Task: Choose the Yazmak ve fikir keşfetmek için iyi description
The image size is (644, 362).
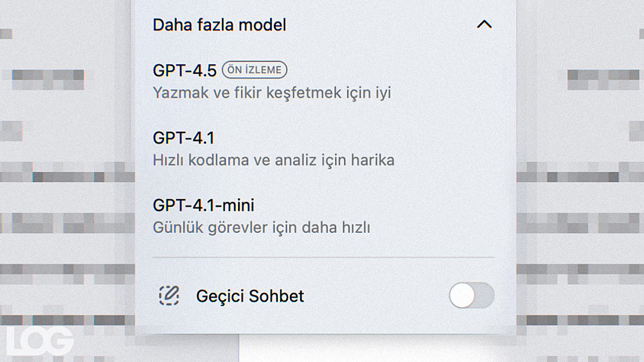Action: click(x=272, y=93)
